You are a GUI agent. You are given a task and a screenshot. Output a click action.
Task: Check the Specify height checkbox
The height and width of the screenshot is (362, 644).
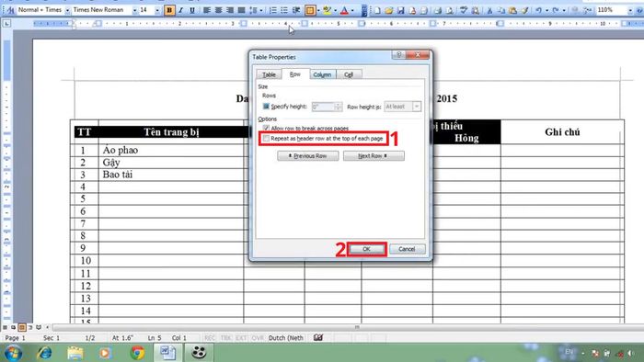click(266, 107)
